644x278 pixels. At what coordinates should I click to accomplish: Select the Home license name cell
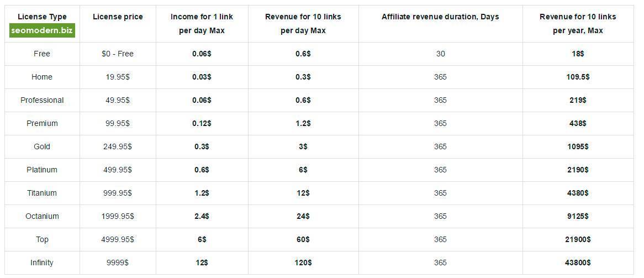pyautogui.click(x=42, y=77)
